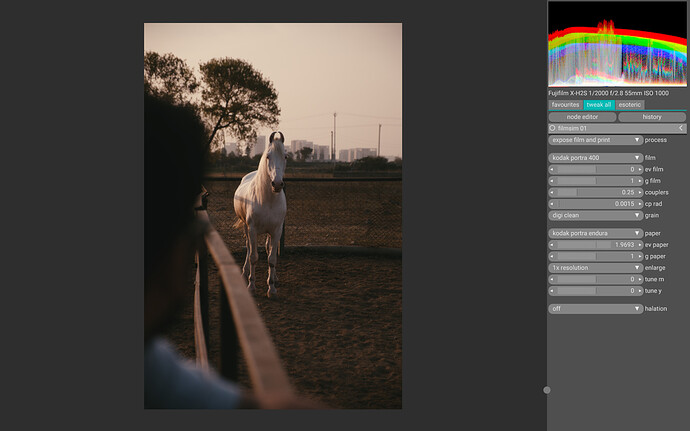This screenshot has height=431, width=690.
Task: Switch to the tweak all tab
Action: [x=599, y=105]
